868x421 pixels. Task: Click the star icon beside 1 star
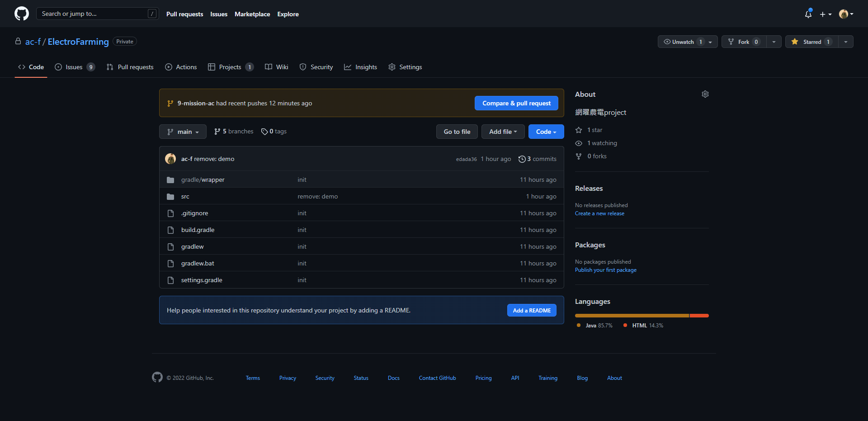[x=579, y=130]
